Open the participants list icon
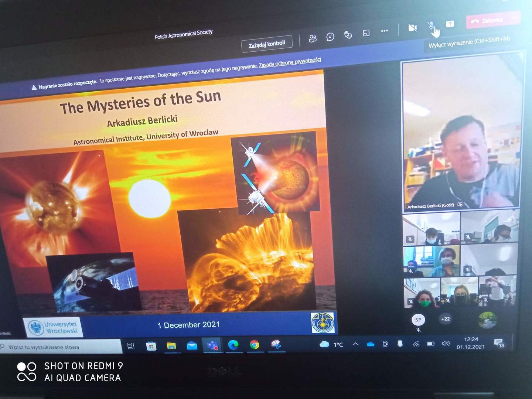The image size is (532, 399). tap(313, 38)
